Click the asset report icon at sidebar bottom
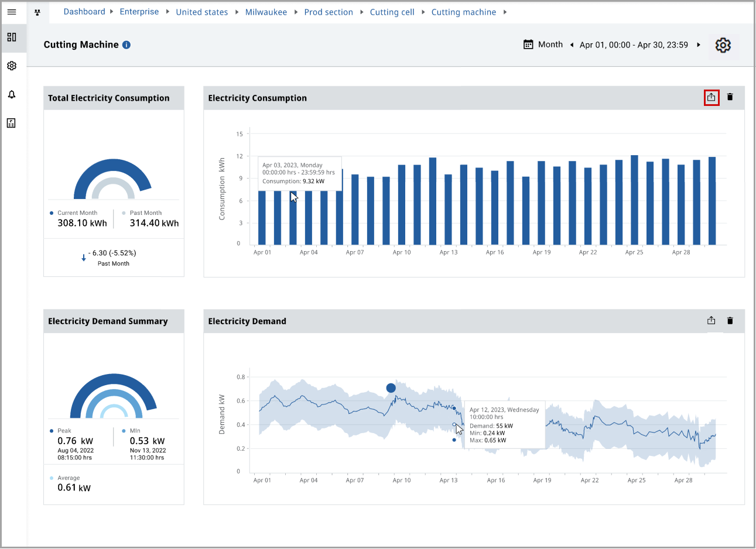This screenshot has height=549, width=756. 12,123
